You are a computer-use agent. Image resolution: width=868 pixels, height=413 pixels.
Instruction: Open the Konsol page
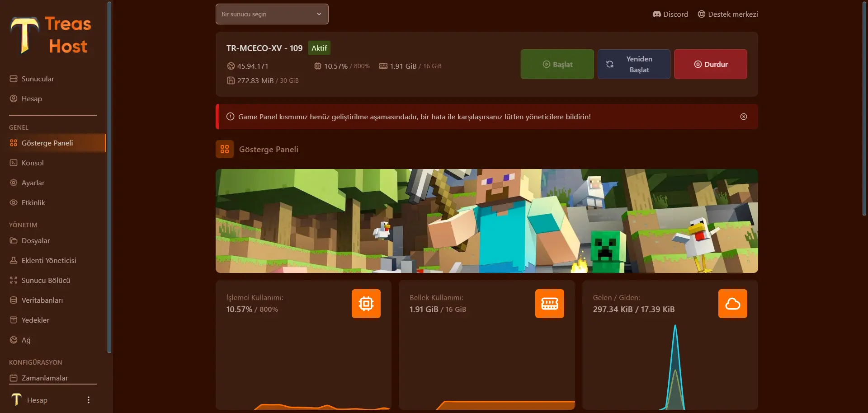[x=53, y=163]
